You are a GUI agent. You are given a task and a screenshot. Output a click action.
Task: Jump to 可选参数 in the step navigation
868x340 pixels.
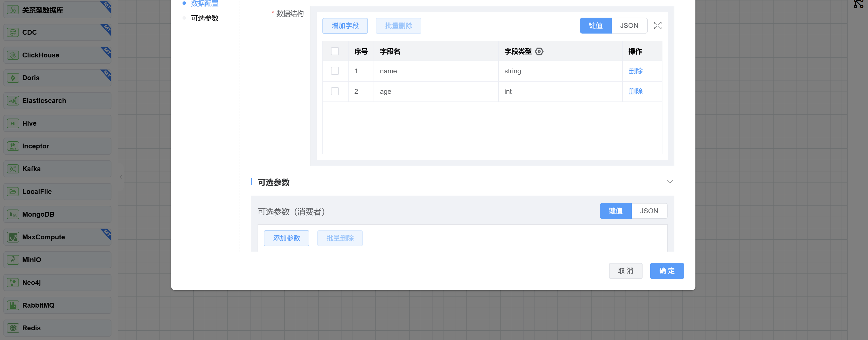click(204, 18)
